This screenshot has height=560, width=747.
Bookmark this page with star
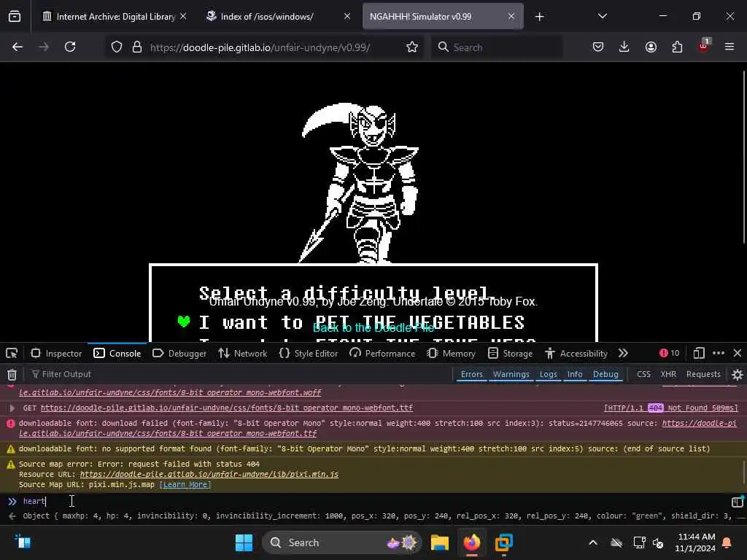[x=412, y=47]
